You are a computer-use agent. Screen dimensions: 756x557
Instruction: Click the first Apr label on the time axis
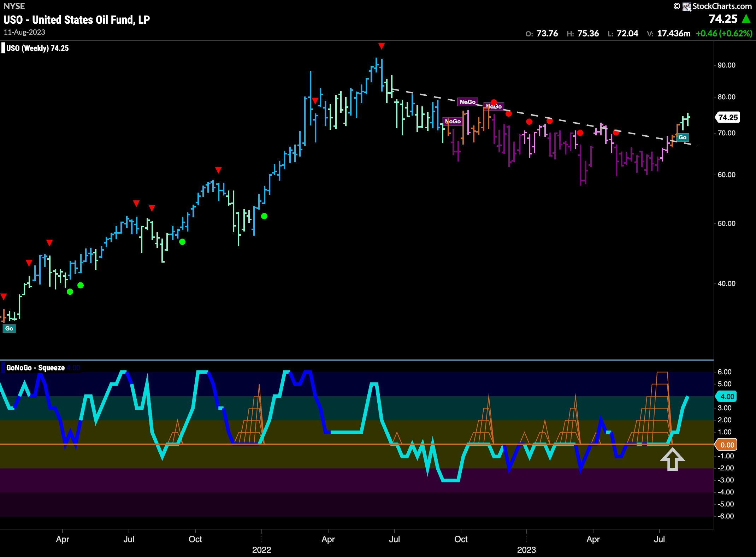click(x=63, y=539)
